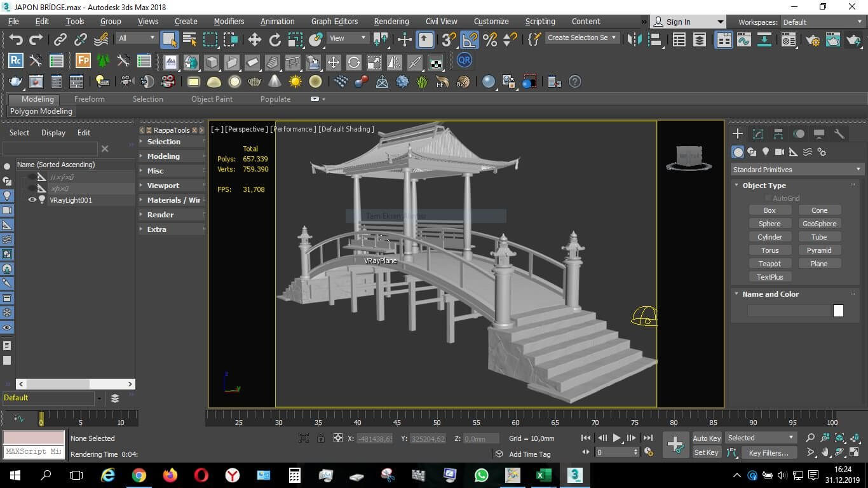Switch to the Object Paint ribbon tab
Screen dimensions: 868x488
[212, 99]
